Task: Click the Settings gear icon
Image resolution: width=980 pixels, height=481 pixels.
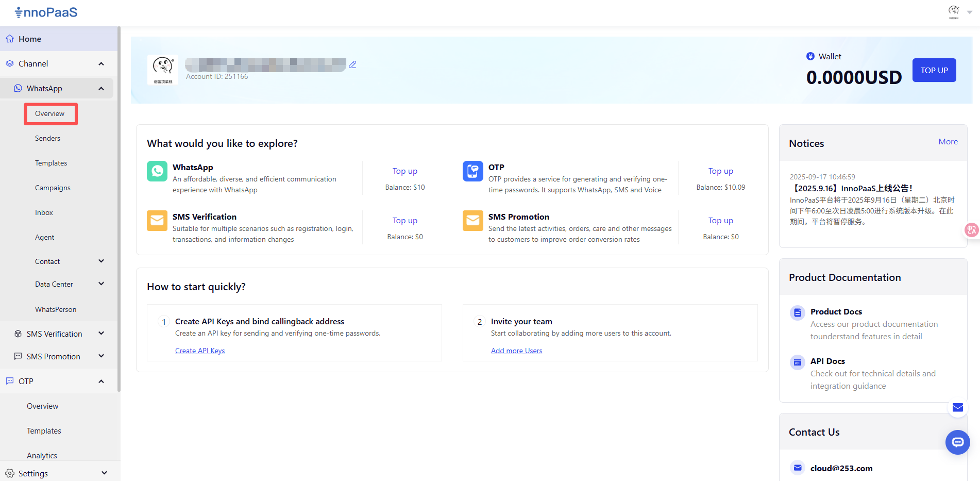Action: [x=10, y=473]
